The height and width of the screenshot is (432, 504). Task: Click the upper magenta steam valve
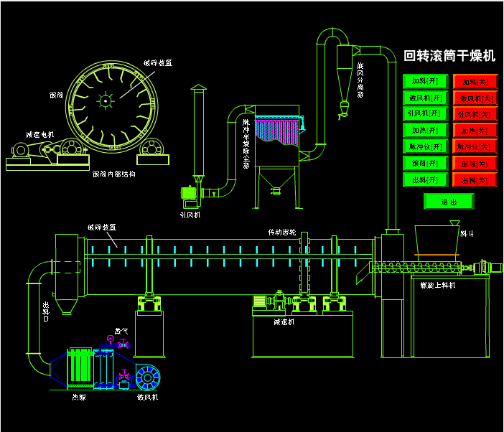[x=123, y=344]
